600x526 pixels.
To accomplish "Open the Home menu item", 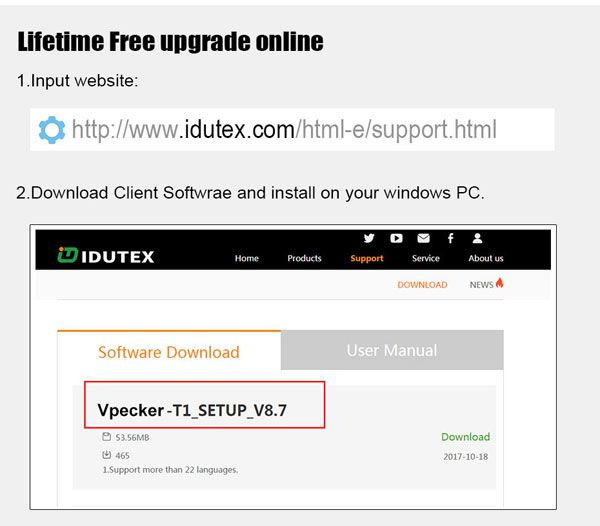I will [247, 258].
